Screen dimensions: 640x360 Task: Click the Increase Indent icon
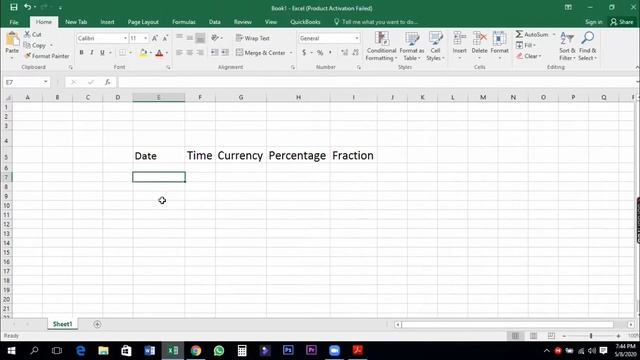click(225, 53)
